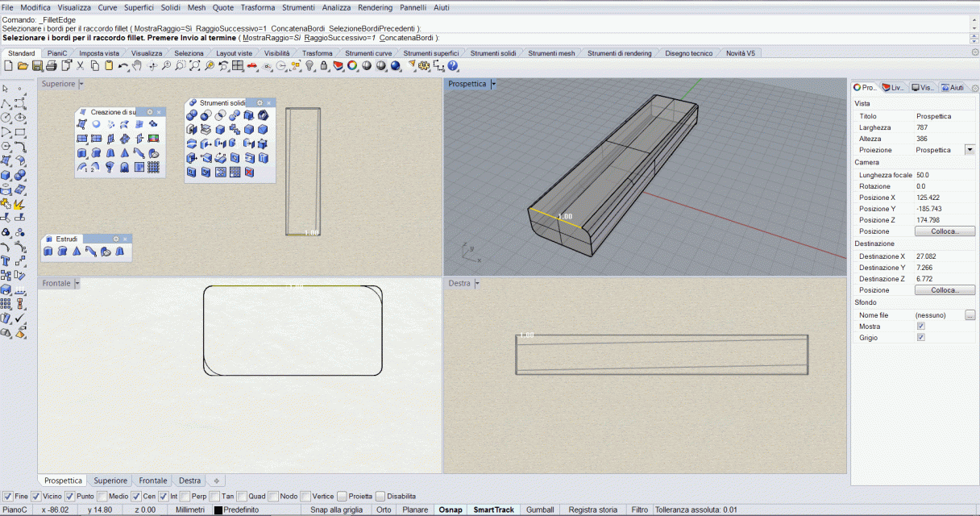Enable the Quad osnap checkbox
Viewport: 980px width, 516px height.
tap(242, 496)
